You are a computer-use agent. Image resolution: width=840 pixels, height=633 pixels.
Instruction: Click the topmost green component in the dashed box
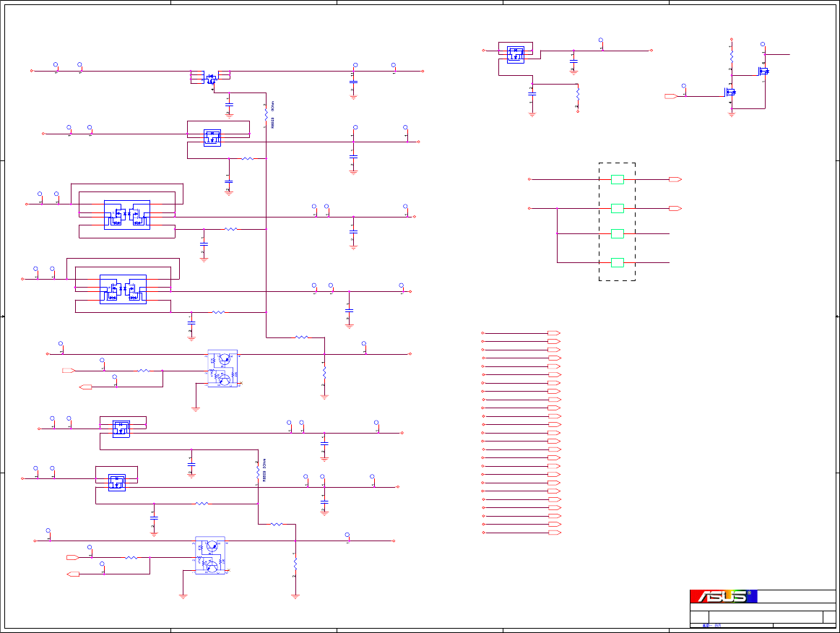(617, 179)
